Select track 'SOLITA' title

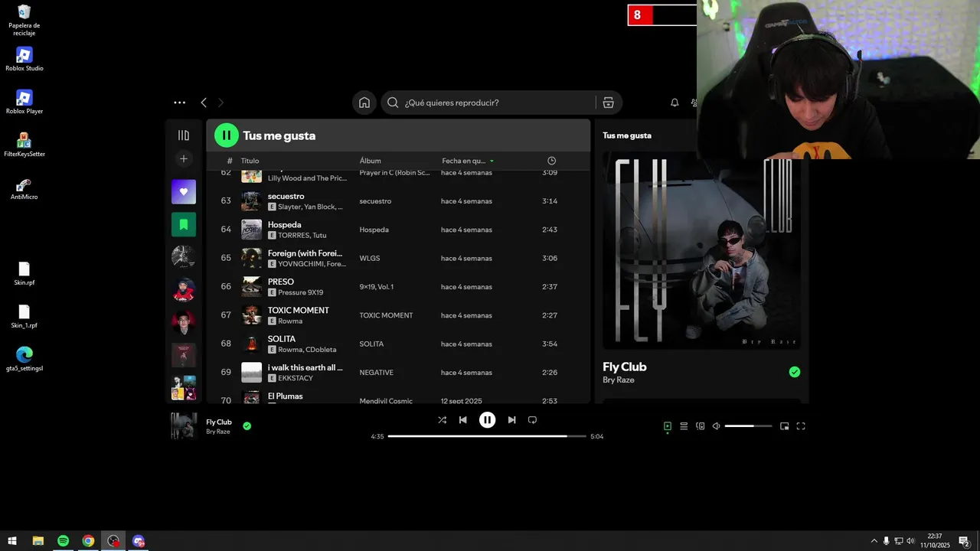click(282, 339)
